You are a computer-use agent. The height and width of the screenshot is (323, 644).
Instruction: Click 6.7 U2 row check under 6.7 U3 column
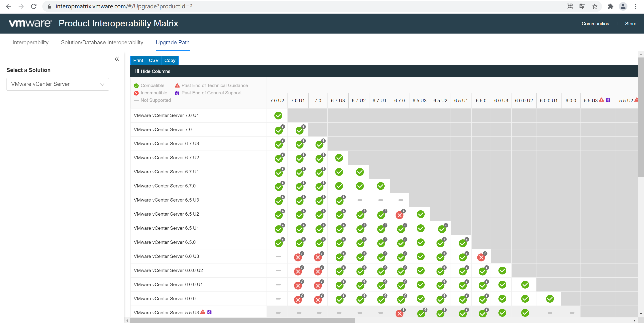click(339, 157)
